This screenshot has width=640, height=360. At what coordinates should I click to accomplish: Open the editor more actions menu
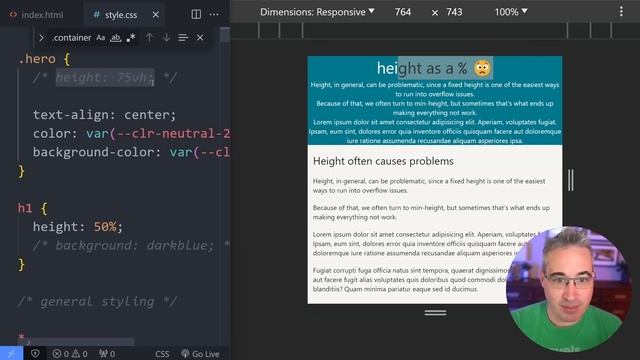pyautogui.click(x=214, y=14)
